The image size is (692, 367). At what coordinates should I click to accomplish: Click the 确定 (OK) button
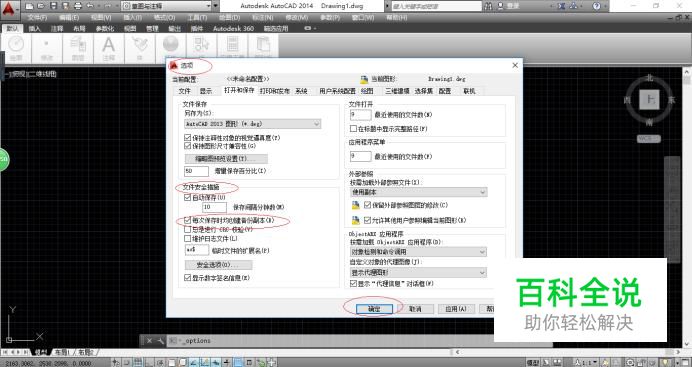tap(374, 309)
